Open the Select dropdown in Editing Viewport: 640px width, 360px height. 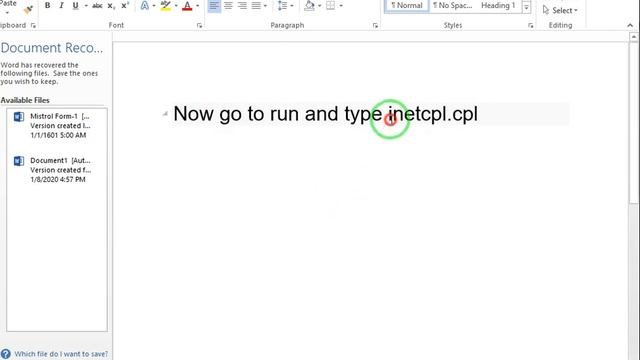click(x=560, y=10)
